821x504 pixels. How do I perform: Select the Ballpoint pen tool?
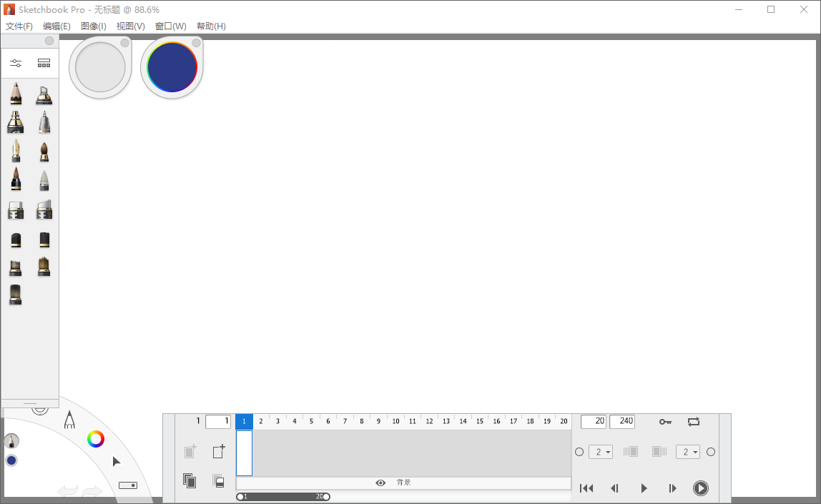[44, 122]
